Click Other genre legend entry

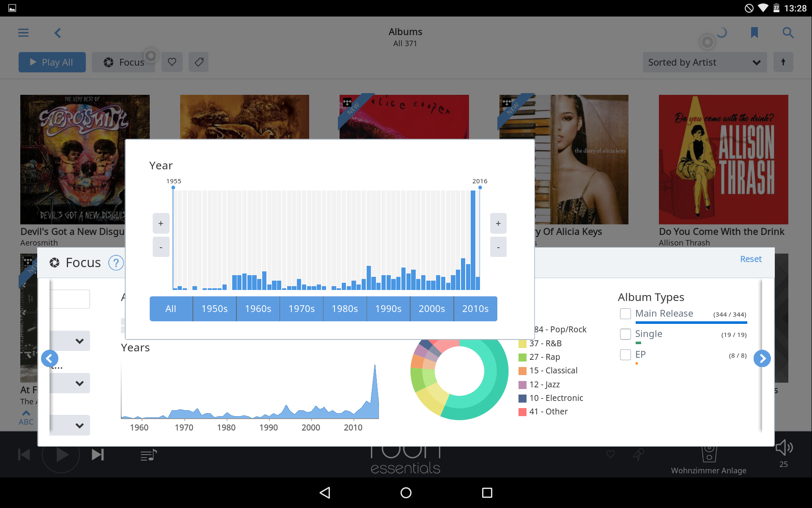pos(543,412)
